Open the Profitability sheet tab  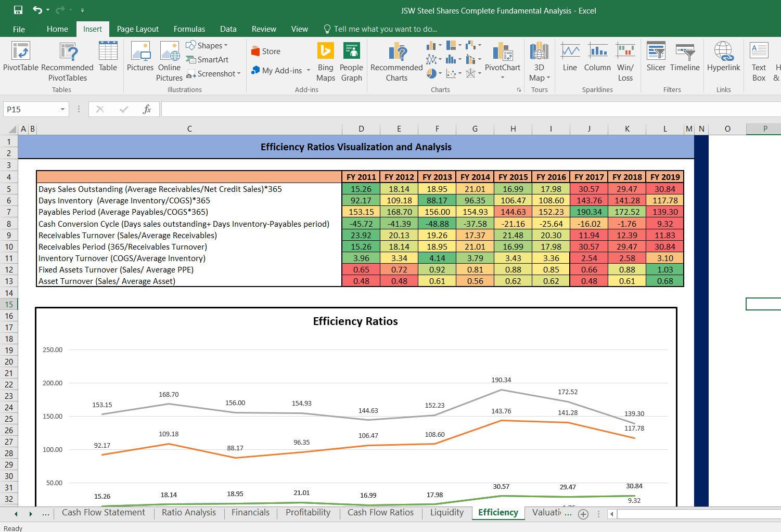(x=308, y=513)
